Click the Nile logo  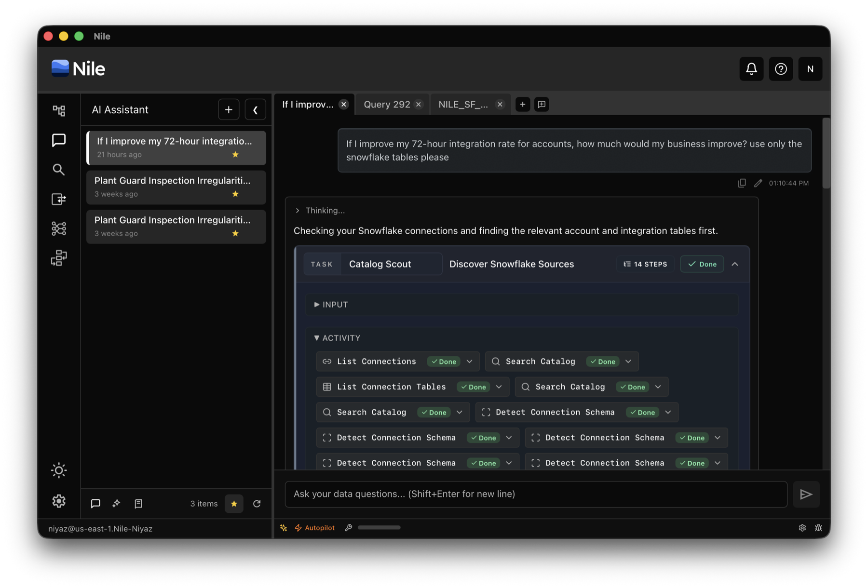(x=78, y=69)
